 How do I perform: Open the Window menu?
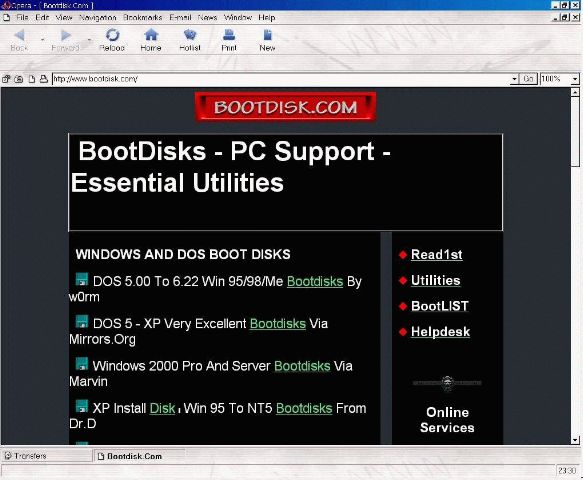click(238, 17)
